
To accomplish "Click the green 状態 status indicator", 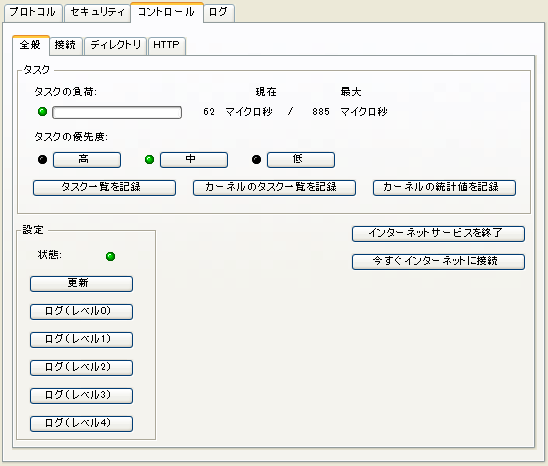I will click(110, 257).
